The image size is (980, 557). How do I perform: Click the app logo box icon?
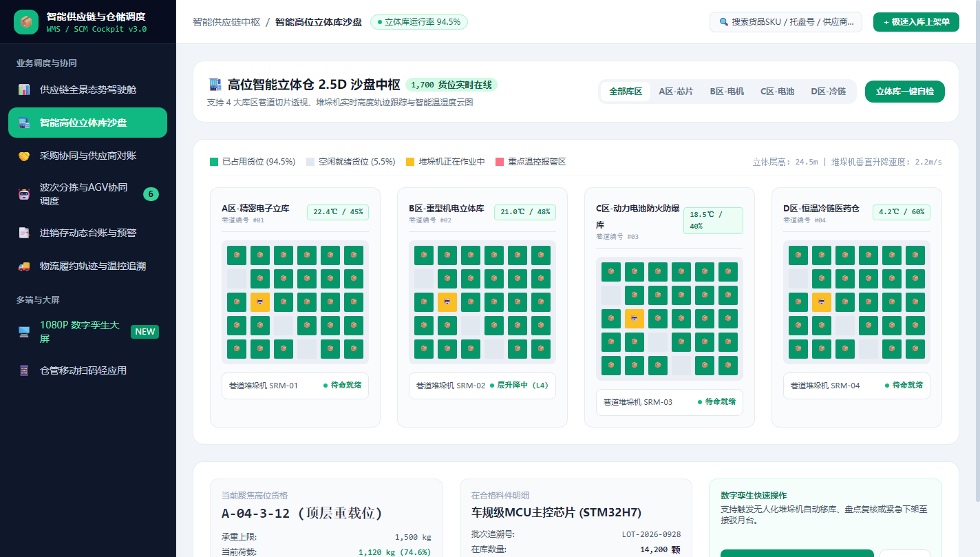(26, 22)
